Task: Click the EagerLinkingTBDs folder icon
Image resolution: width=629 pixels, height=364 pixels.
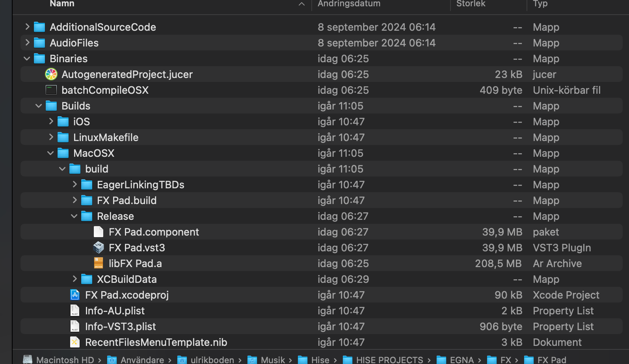Action: [x=87, y=184]
